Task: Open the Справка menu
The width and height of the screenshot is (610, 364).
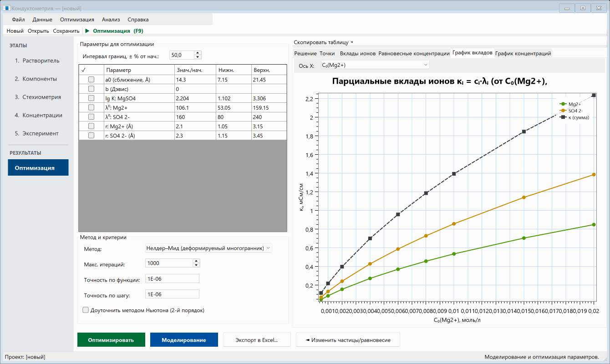Action: point(138,20)
